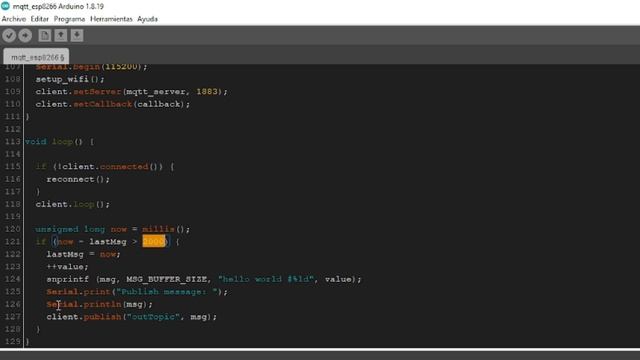Click the port number 1883
The image size is (640, 360).
click(x=207, y=92)
